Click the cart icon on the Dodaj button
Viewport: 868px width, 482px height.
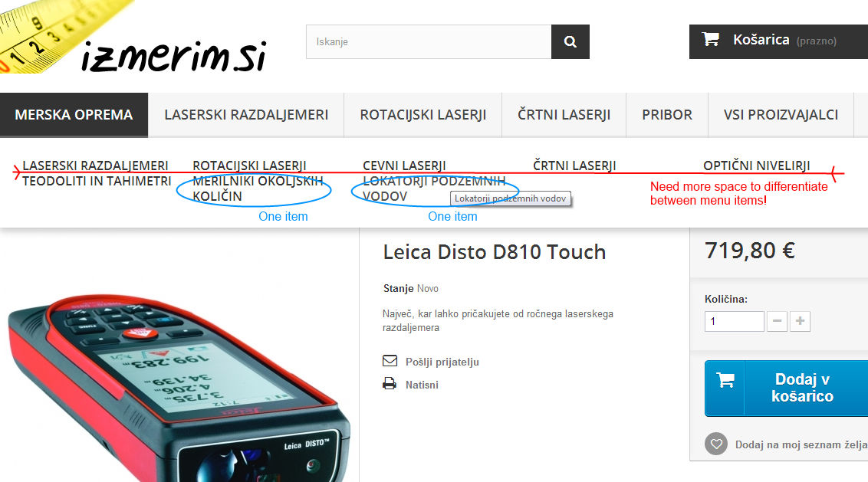pos(725,381)
